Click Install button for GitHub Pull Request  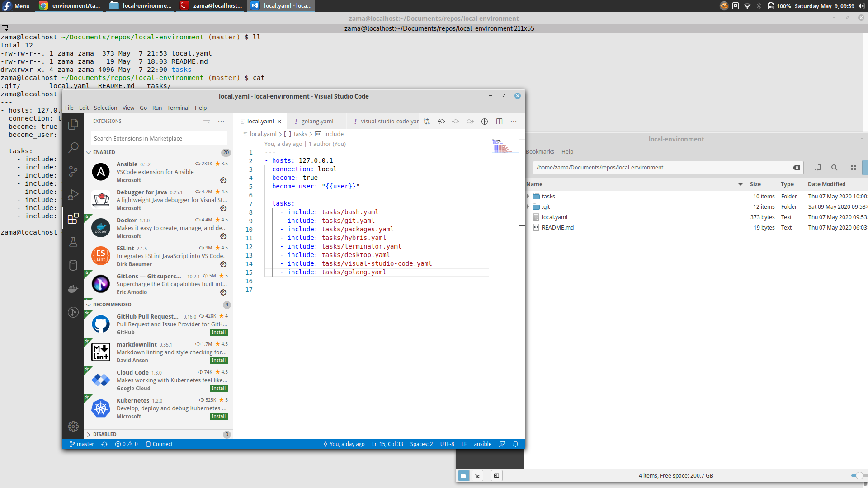[218, 332]
